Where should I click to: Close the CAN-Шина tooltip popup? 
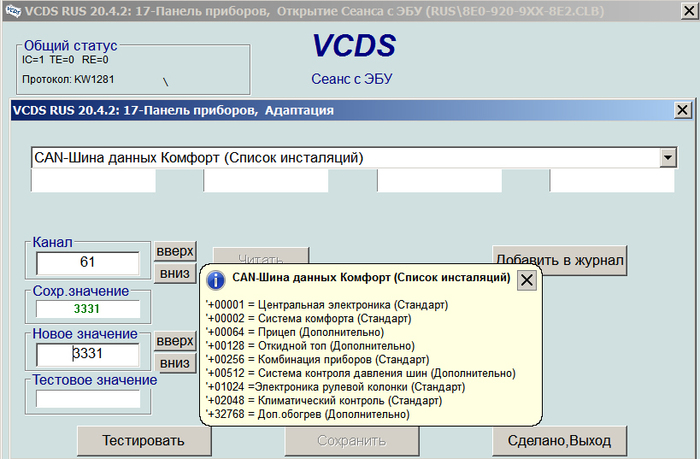point(527,280)
